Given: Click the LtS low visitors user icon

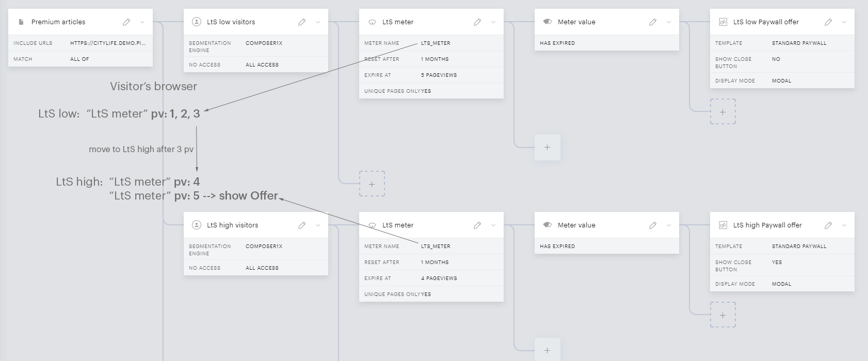Looking at the screenshot, I should 197,22.
